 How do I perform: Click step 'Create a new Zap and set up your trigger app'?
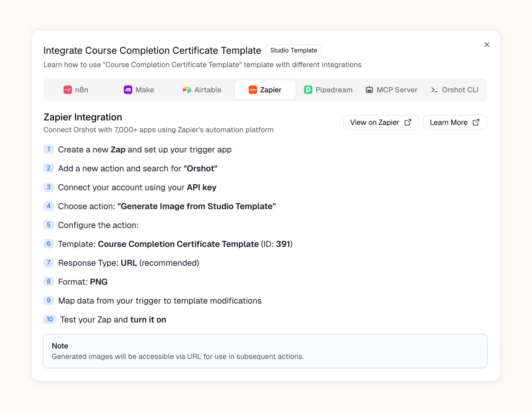tap(145, 149)
